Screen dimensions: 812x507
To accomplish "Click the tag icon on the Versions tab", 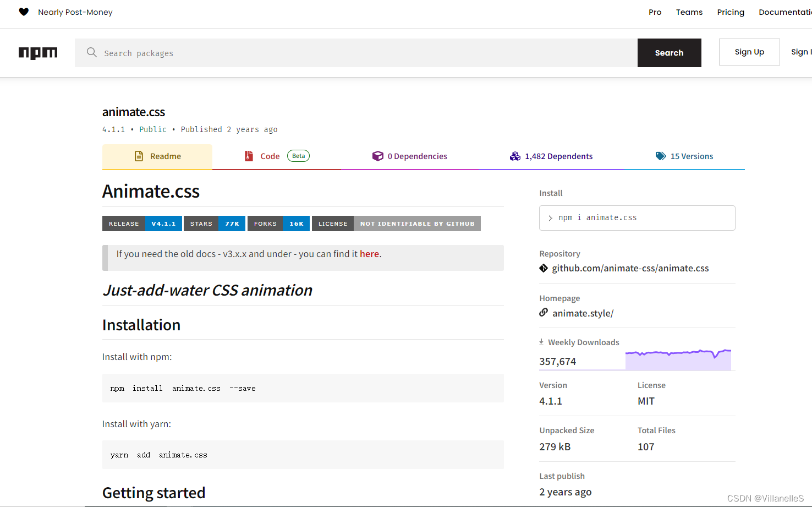I will click(660, 156).
